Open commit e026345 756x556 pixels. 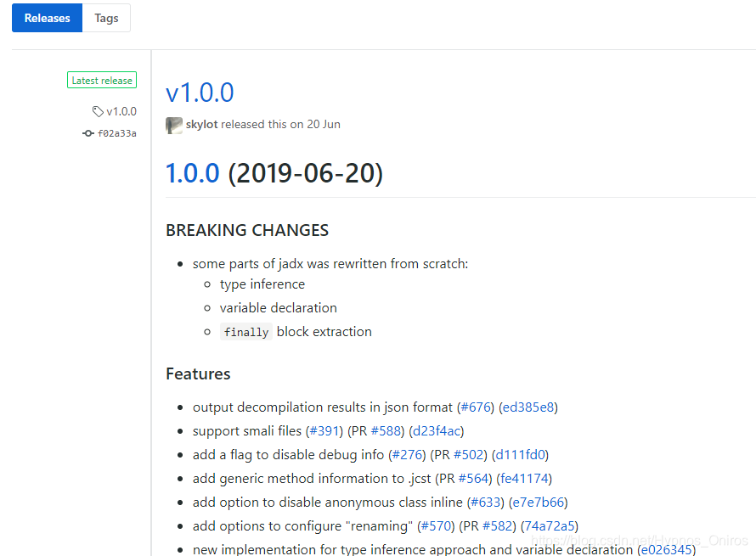(666, 549)
